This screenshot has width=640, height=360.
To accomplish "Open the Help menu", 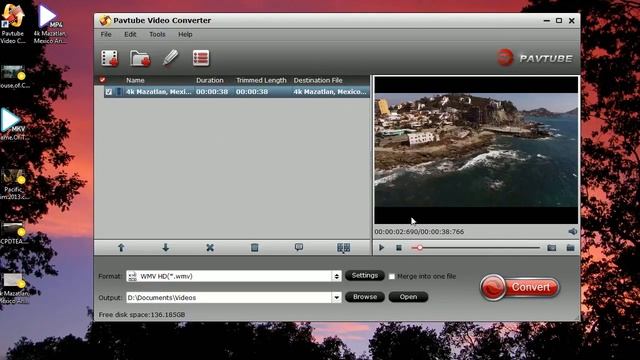I will point(185,34).
